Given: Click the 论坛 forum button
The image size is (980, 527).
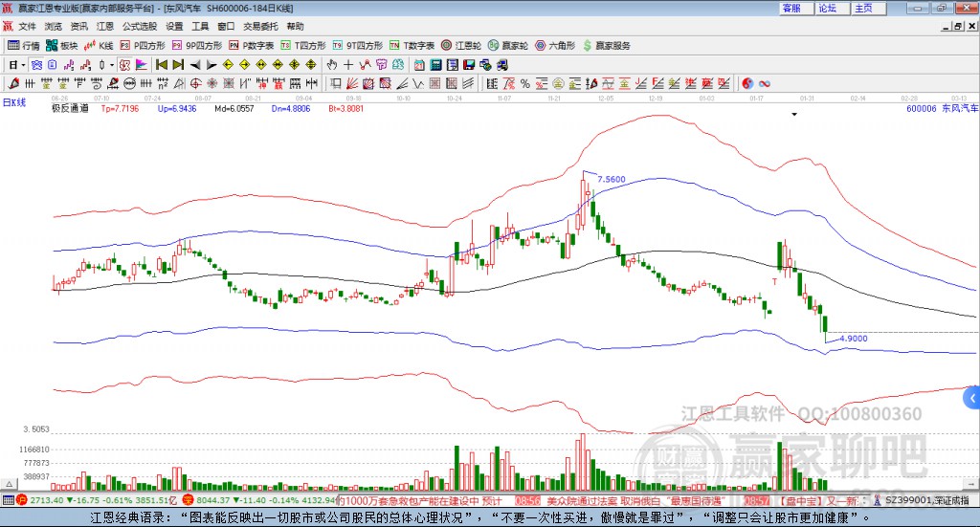Looking at the screenshot, I should 832,8.
